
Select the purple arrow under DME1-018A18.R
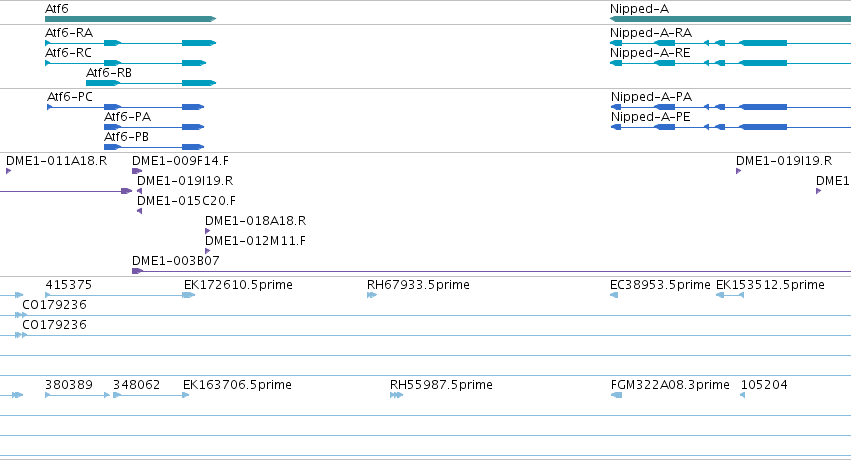point(207,231)
